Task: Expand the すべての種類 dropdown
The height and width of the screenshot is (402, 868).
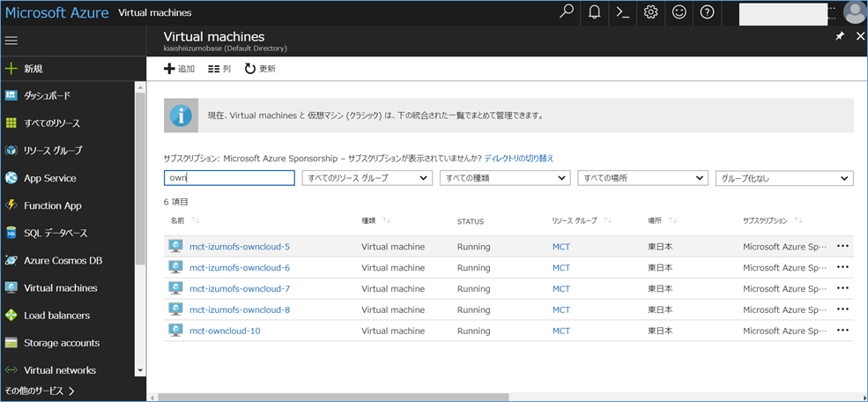Action: coord(504,178)
